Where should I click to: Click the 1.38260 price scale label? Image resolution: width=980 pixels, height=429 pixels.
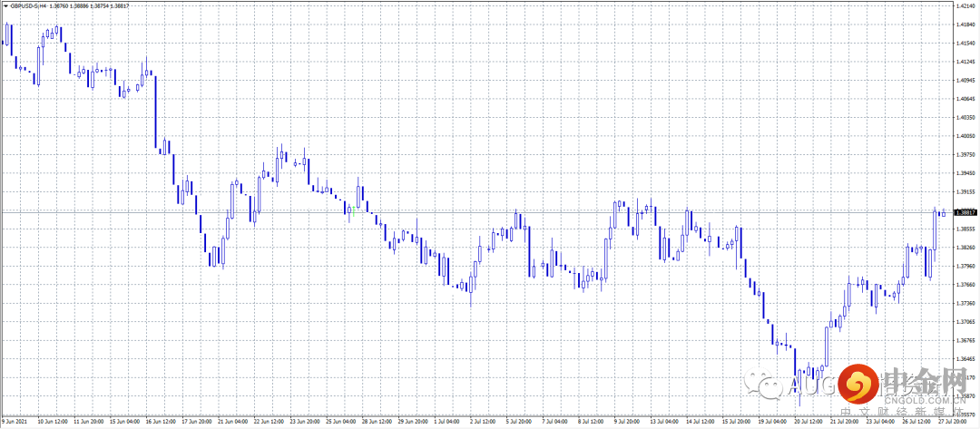965,248
